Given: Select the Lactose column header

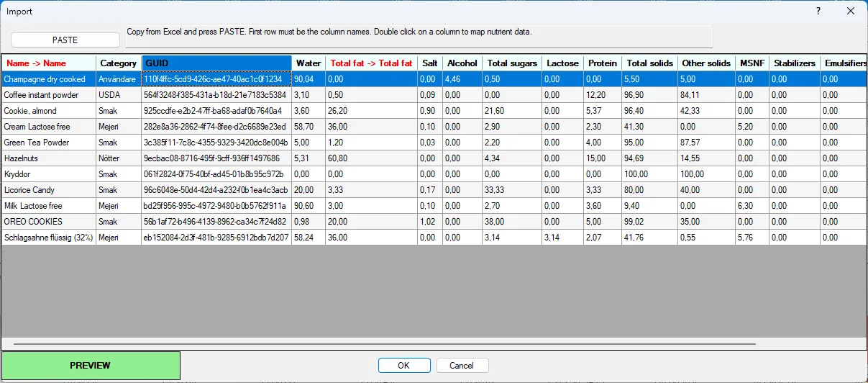Looking at the screenshot, I should click(x=563, y=63).
